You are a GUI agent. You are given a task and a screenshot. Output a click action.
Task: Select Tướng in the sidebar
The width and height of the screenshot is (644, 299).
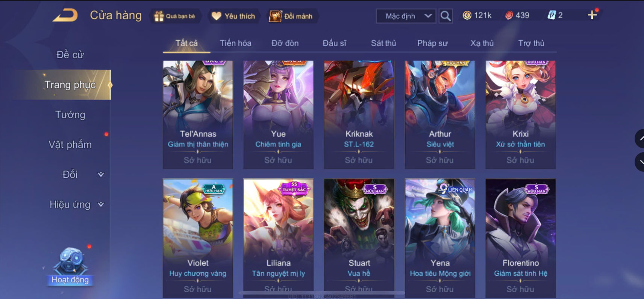coord(70,114)
